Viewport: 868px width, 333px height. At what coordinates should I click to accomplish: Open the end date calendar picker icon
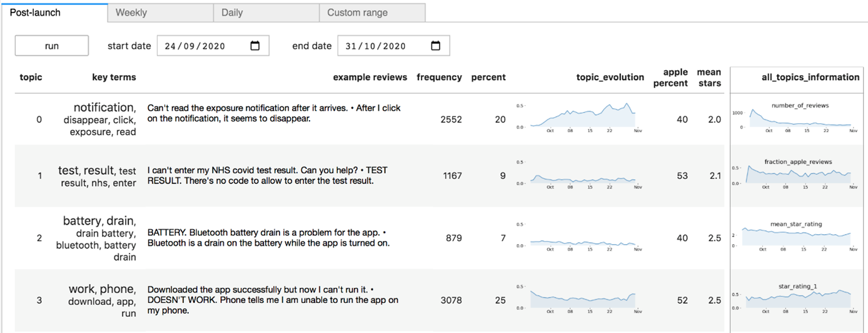point(436,46)
